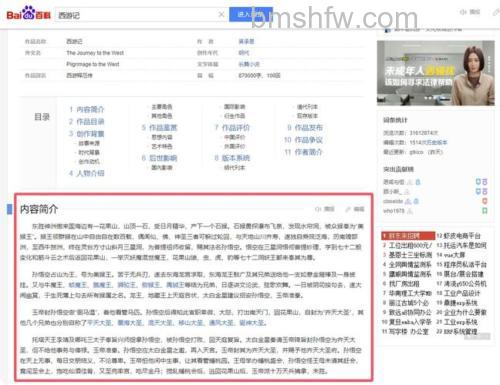Click the first blue badge icon in the second contributor row

[478, 191]
